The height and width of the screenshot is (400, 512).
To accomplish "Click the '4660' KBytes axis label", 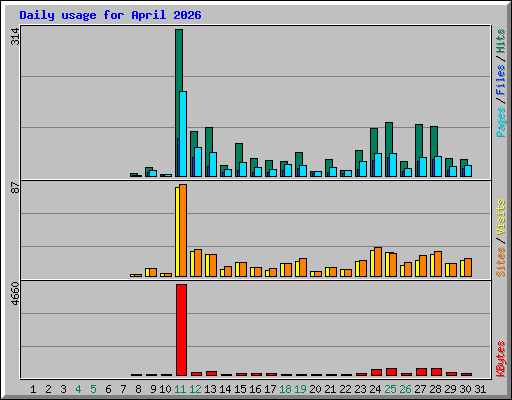I will click(x=15, y=294).
